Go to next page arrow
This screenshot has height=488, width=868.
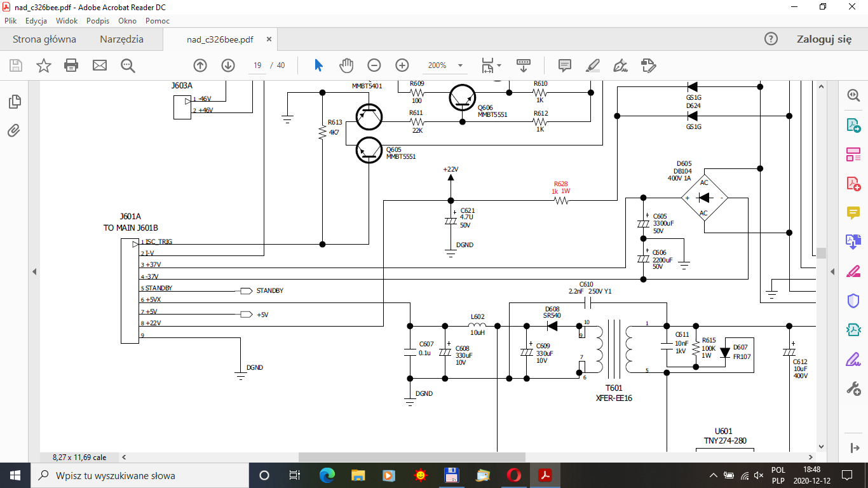[228, 65]
